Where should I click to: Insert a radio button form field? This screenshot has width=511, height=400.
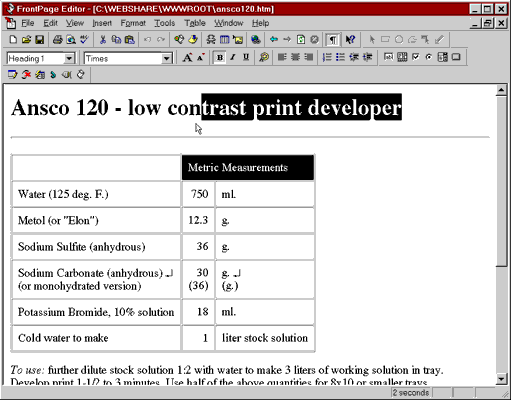coord(429,57)
